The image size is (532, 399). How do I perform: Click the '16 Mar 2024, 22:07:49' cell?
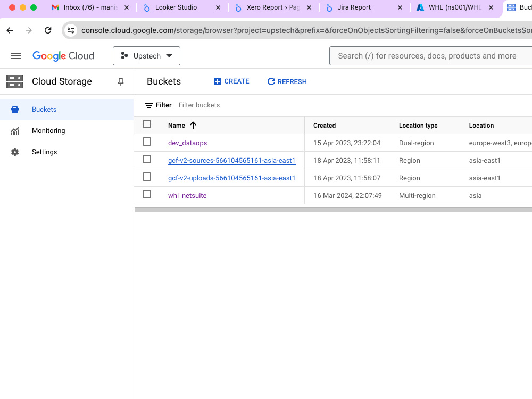click(x=347, y=196)
